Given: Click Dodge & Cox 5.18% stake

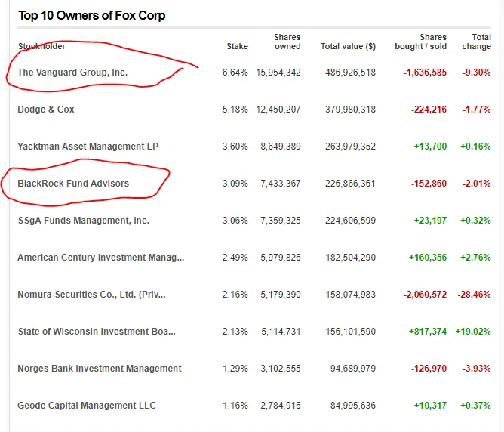Looking at the screenshot, I should (x=235, y=110).
